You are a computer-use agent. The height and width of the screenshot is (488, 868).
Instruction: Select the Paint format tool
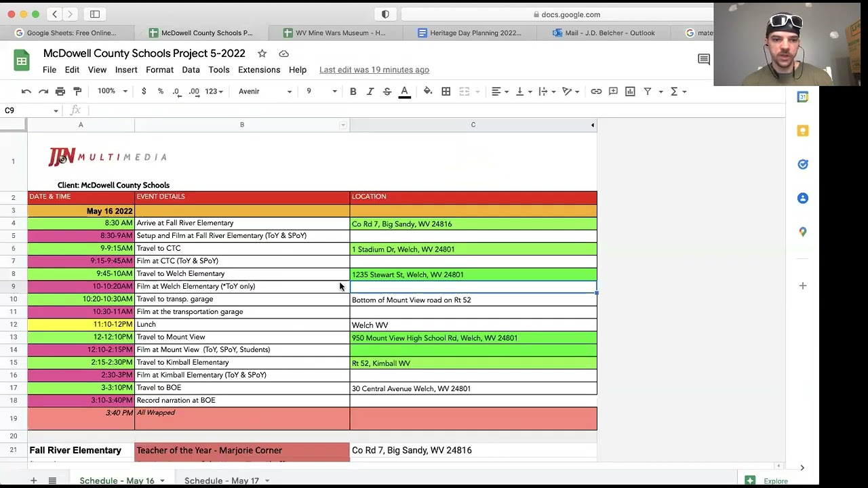click(77, 91)
